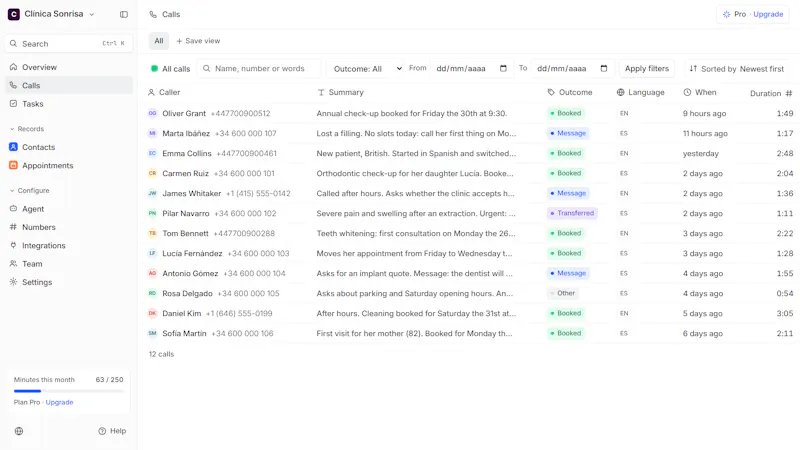Screen dimensions: 800x450
Task: Open the From date calendar picker
Action: (503, 68)
